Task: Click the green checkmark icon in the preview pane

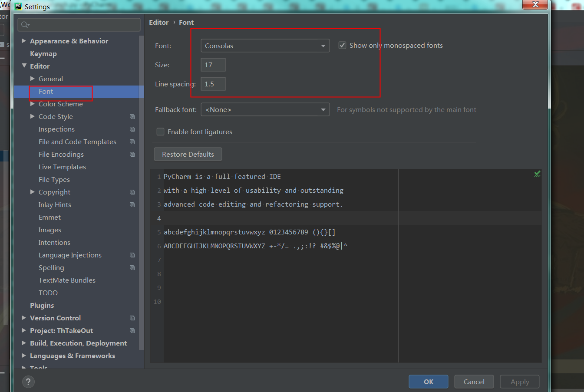Action: click(537, 174)
